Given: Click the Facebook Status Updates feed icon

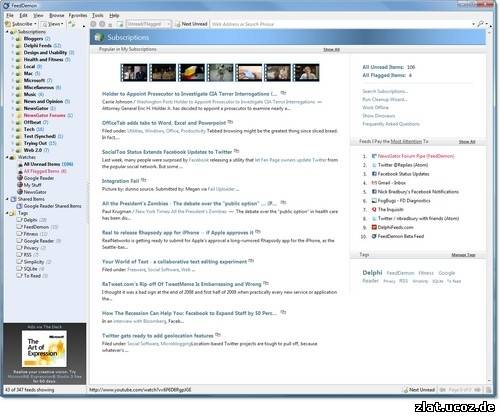Looking at the screenshot, I should [x=374, y=174].
